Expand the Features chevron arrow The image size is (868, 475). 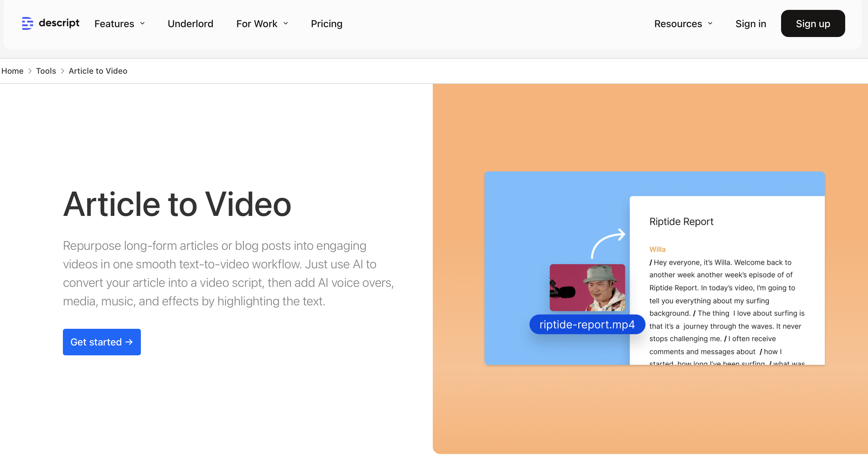coord(142,24)
